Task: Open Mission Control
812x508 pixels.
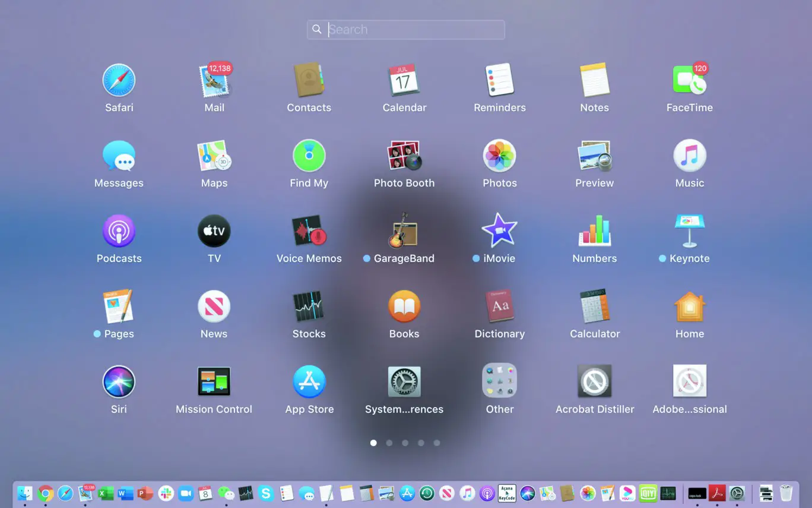Action: (214, 381)
